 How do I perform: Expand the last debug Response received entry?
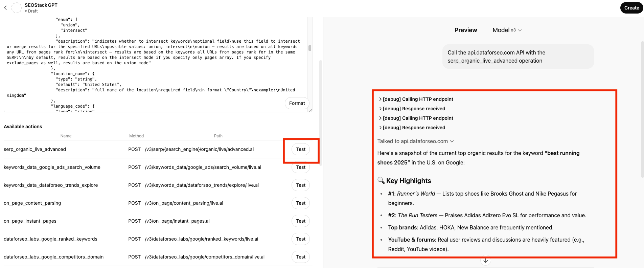point(412,128)
